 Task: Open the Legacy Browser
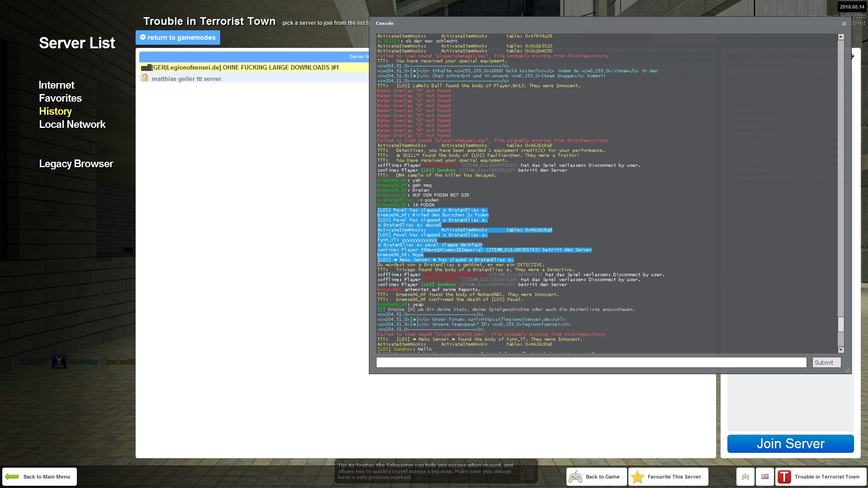pyautogui.click(x=76, y=164)
